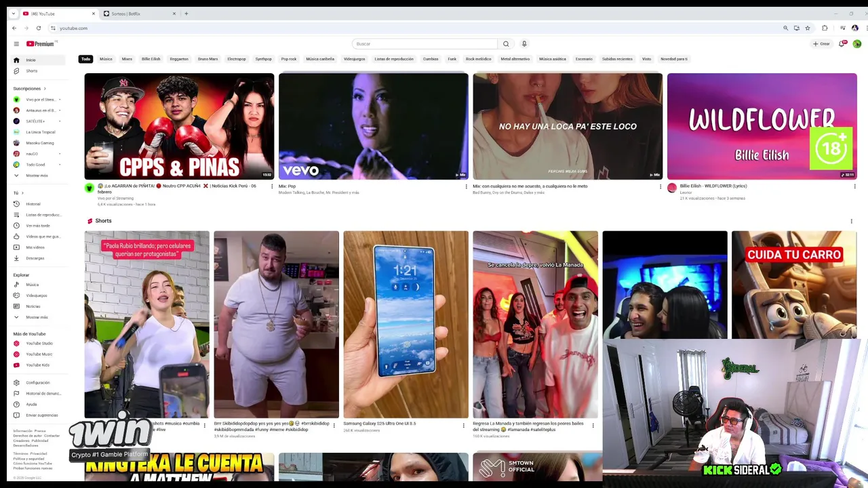Open Vivo por el Stream subscription channel

click(x=38, y=100)
